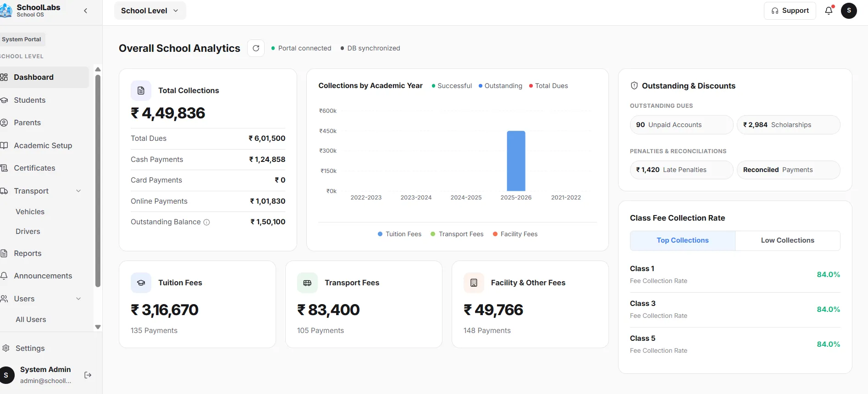Click the sidebar scrollbar down arrow
Screen dimensions: 868x394
(x=98, y=327)
